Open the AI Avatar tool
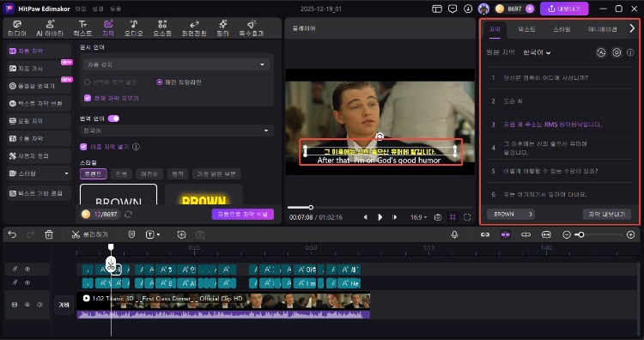Viewport: 644px width, 340px height. pos(50,28)
